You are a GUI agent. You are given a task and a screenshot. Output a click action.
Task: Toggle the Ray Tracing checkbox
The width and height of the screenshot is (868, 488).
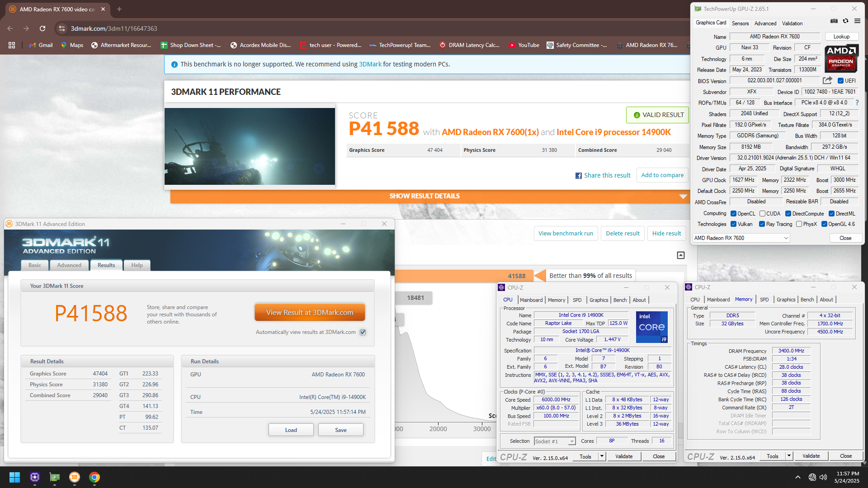click(762, 224)
